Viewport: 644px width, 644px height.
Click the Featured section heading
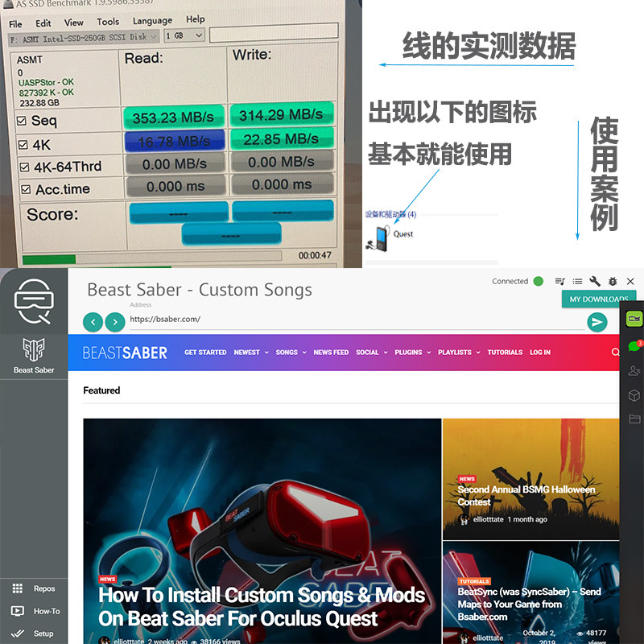click(x=101, y=390)
